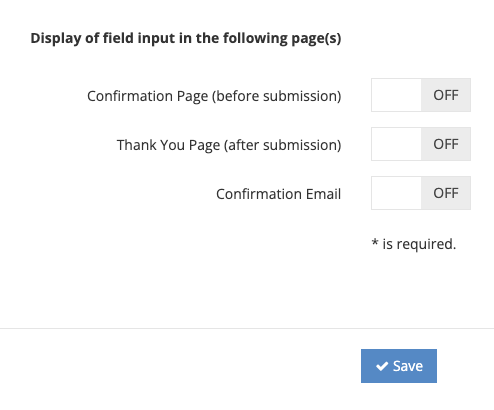
Task: Click the asterisk in the required note
Action: tap(375, 242)
